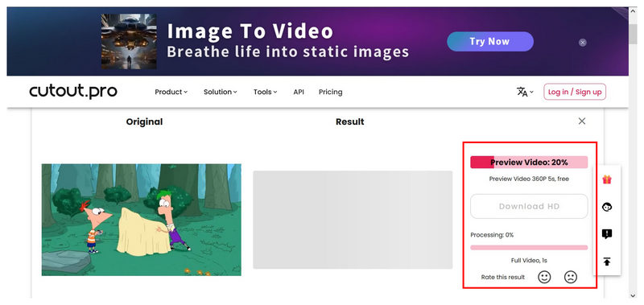This screenshot has height=305, width=644.
Task: Open the Pricing page
Action: tap(330, 92)
